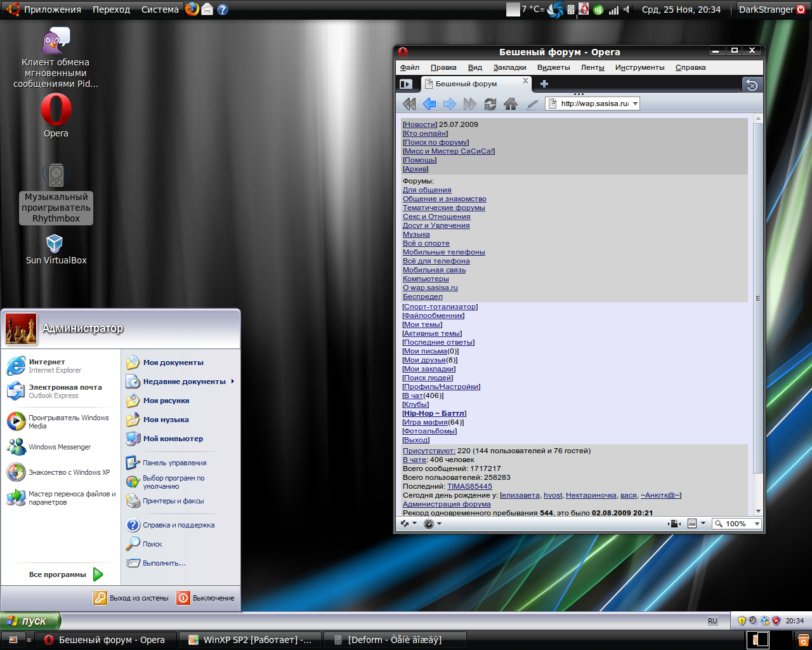The image size is (812, 650).
Task: Click Opera's blue Back arrow button
Action: pyautogui.click(x=429, y=104)
